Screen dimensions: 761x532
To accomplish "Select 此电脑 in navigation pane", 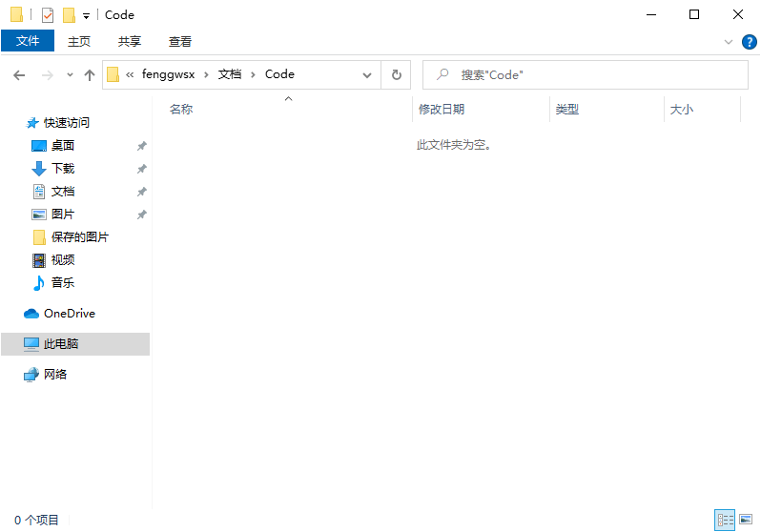I will coord(61,344).
